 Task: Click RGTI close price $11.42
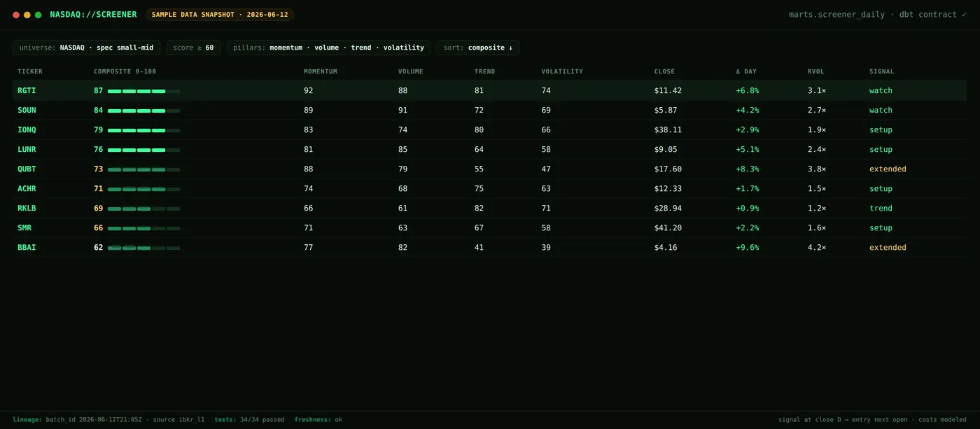[668, 90]
